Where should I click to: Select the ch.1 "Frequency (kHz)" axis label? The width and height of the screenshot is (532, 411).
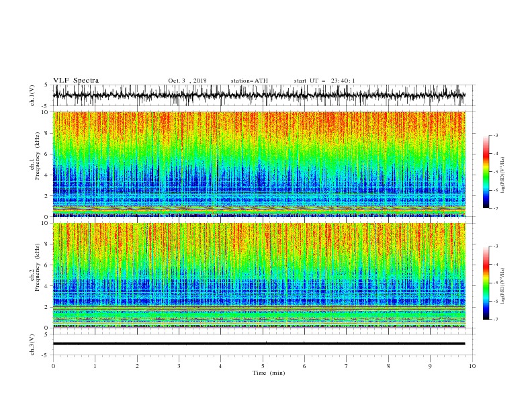click(x=38, y=156)
